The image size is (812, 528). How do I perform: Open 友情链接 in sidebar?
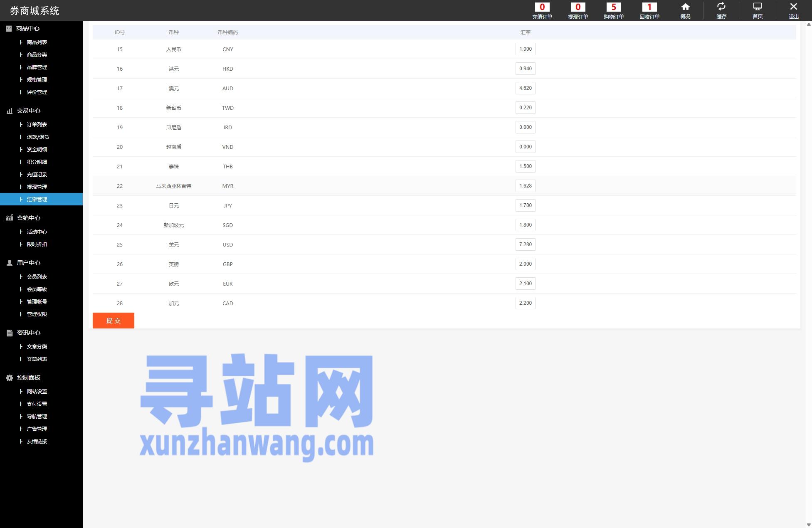(x=37, y=442)
